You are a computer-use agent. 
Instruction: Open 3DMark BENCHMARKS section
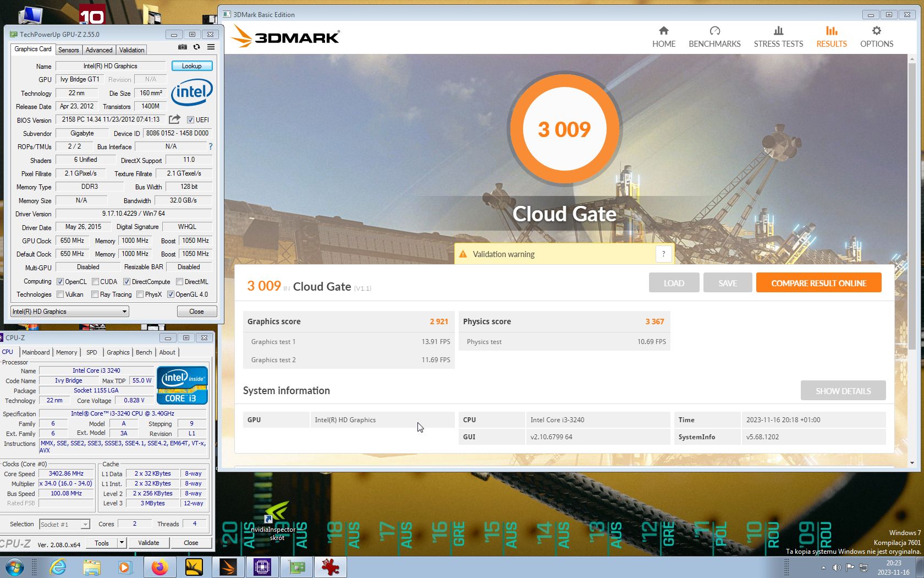coord(714,37)
